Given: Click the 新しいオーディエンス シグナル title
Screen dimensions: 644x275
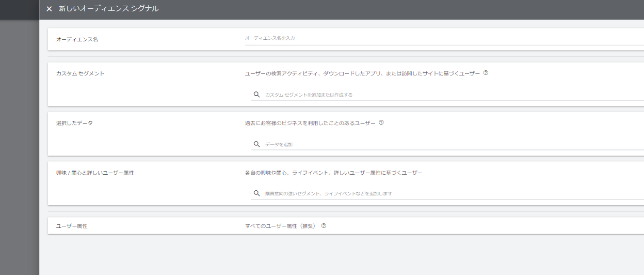Looking at the screenshot, I should tap(109, 9).
